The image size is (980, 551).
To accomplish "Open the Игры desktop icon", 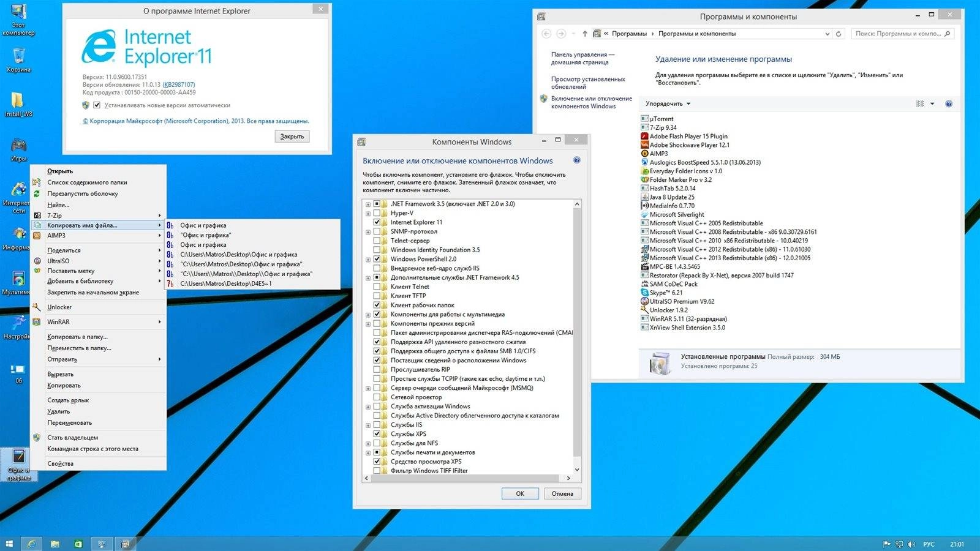I will 18,149.
